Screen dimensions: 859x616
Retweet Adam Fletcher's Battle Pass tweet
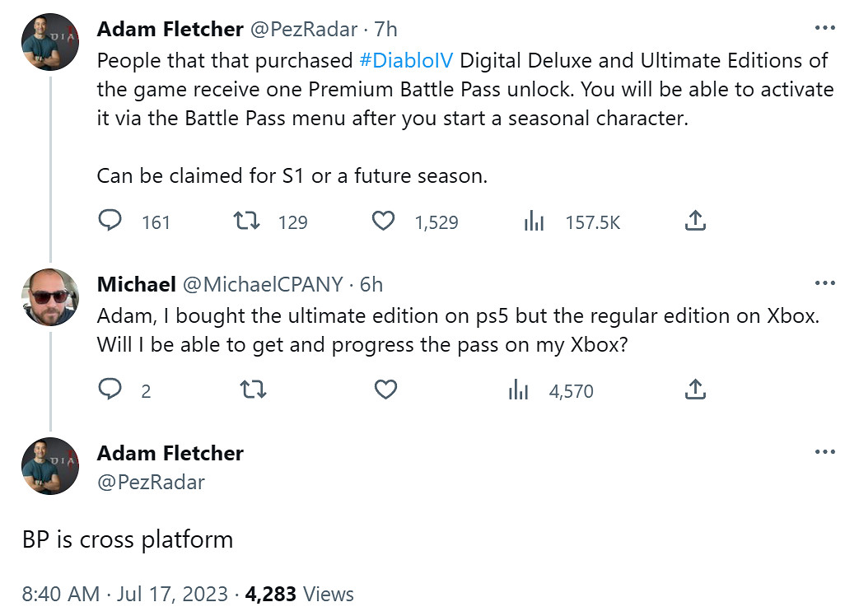tap(245, 222)
